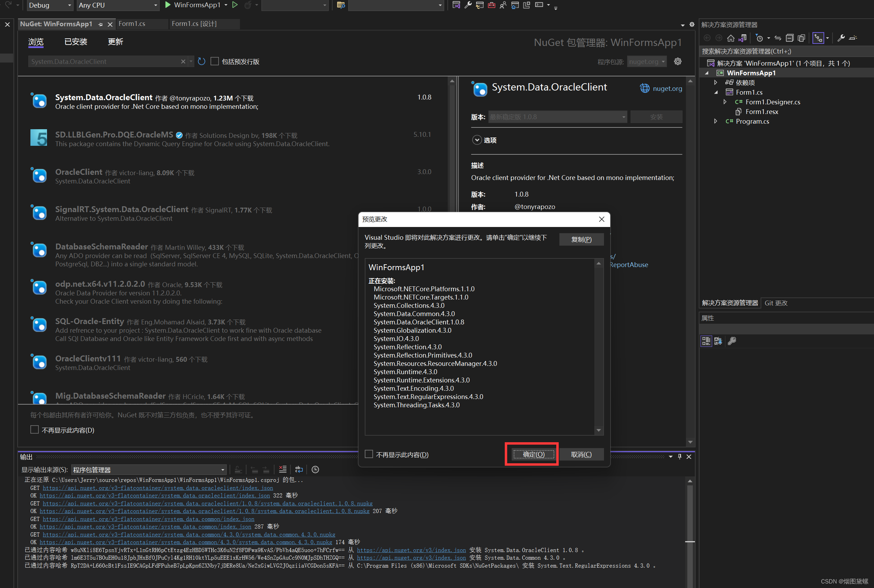
Task: Toggle word wrap in the Output window
Action: click(x=299, y=469)
